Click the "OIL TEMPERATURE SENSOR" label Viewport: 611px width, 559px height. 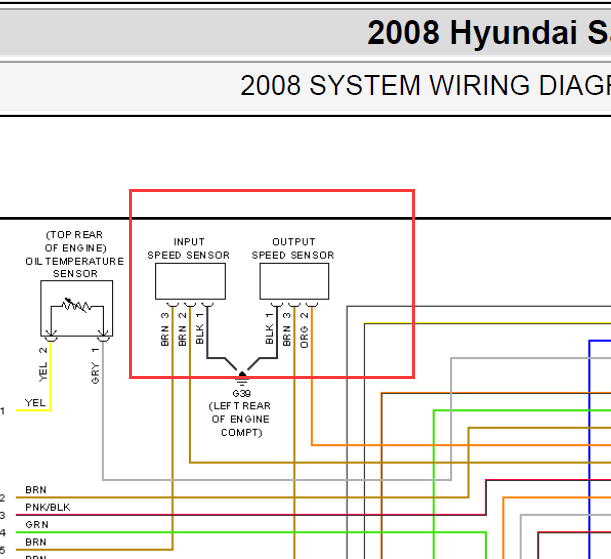click(x=75, y=267)
